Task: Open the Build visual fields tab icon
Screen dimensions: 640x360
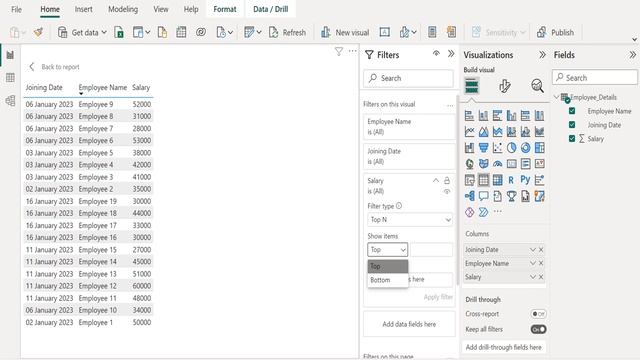Action: coord(472,86)
